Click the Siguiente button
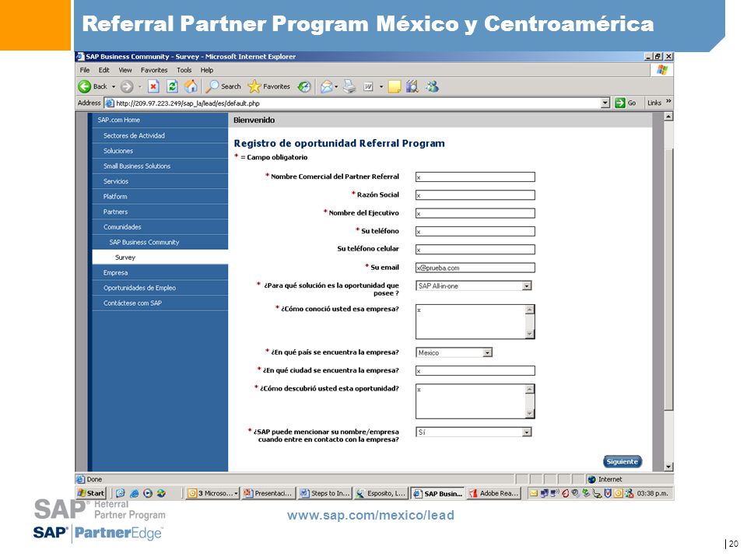Screen dimensions: 747x560 (x=622, y=462)
